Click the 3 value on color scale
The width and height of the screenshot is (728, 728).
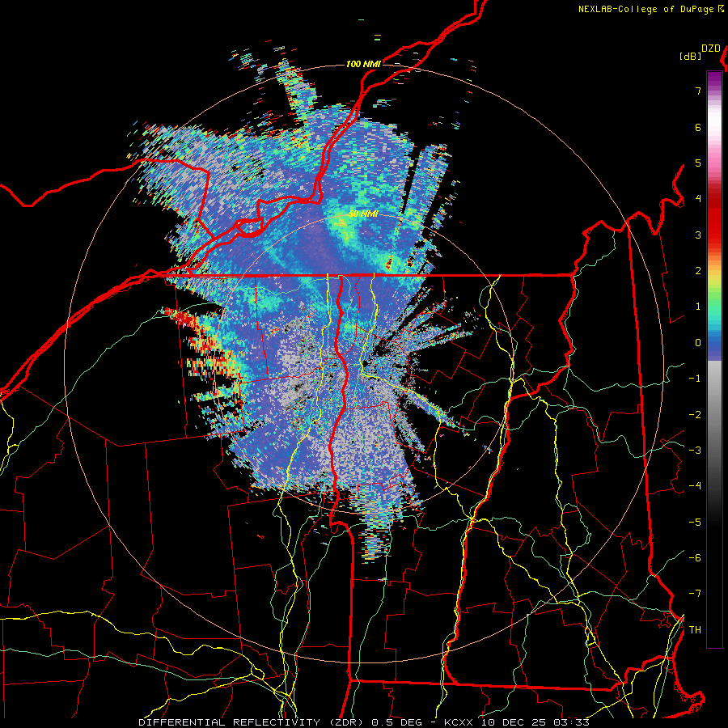tap(698, 235)
